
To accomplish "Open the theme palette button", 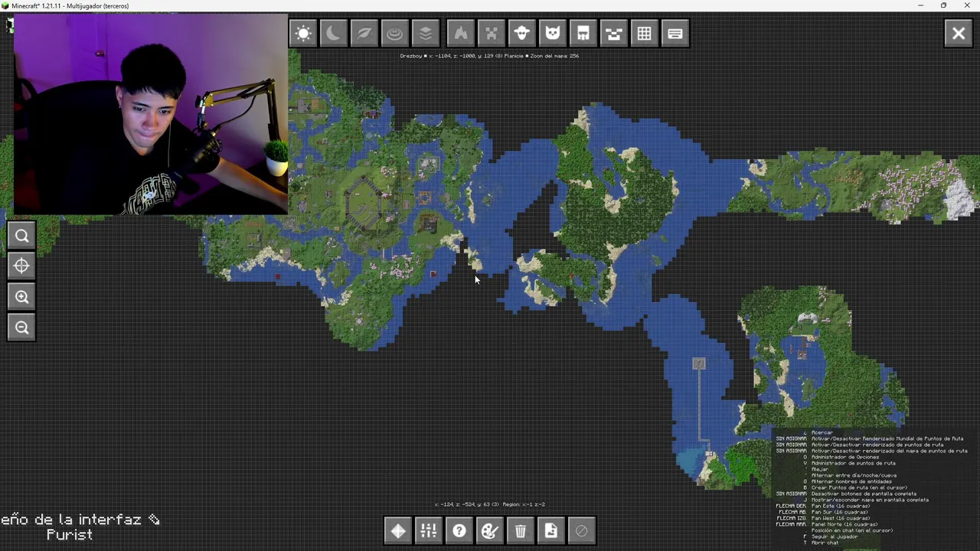I will tap(490, 531).
